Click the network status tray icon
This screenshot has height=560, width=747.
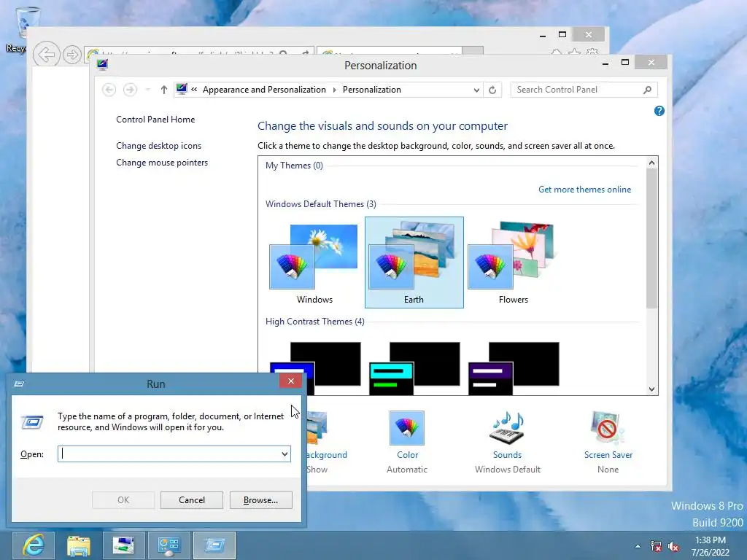[x=656, y=546]
